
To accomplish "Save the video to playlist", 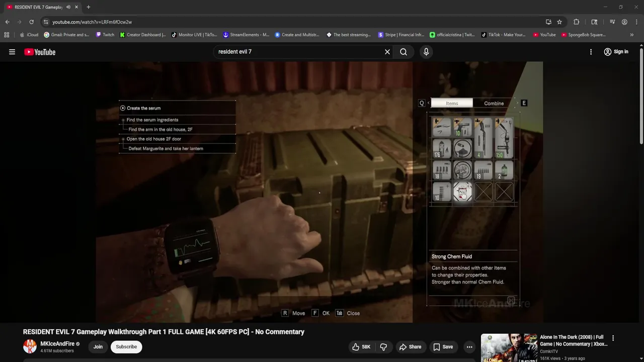I will coord(443,347).
